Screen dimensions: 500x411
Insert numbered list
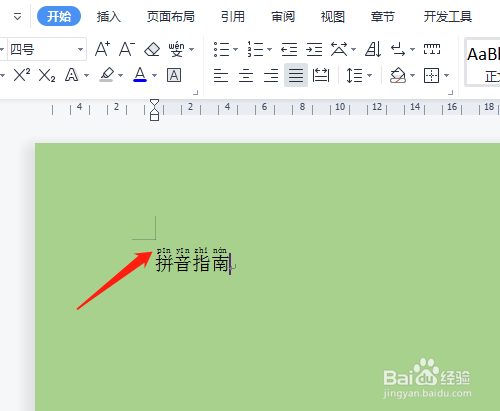[255, 49]
